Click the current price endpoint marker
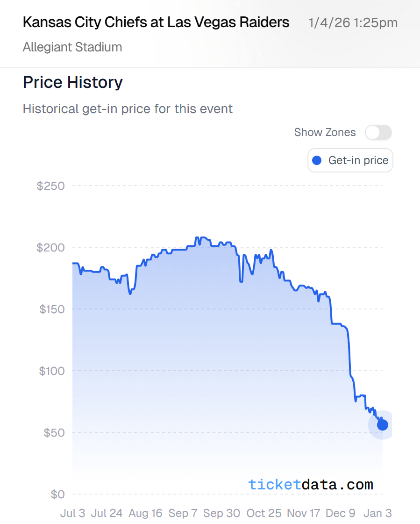The image size is (420, 524). coord(382,425)
